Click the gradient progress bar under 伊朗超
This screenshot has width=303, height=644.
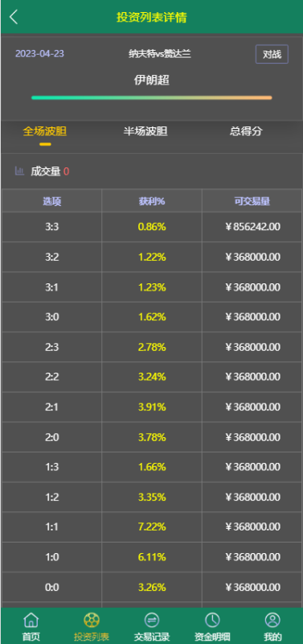pos(152,97)
